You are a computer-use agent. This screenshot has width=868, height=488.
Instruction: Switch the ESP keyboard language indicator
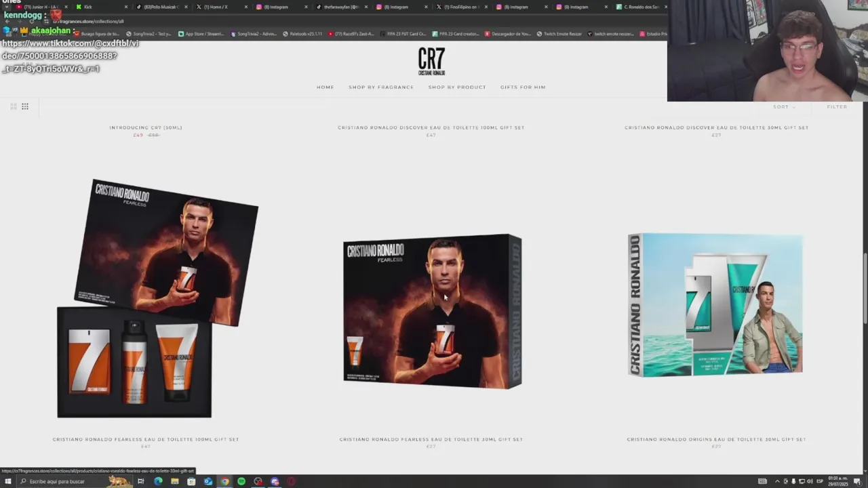coord(820,481)
